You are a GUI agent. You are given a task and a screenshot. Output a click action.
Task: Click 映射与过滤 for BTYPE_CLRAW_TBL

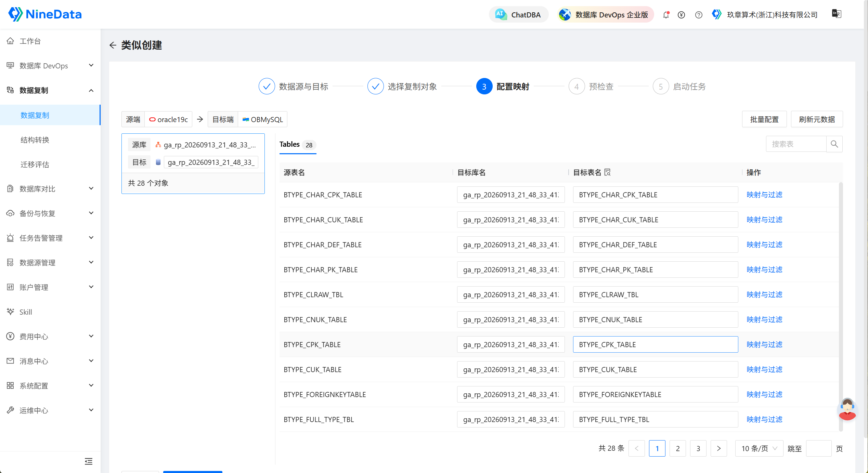(764, 294)
